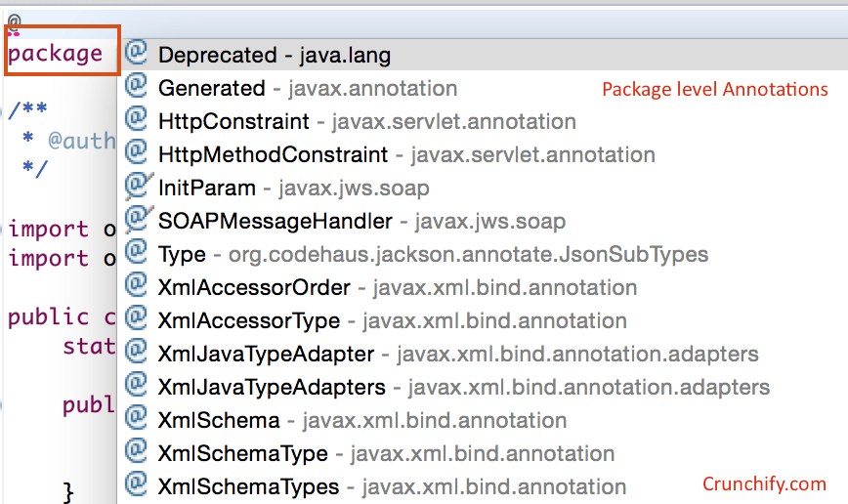Select Deprecated - java.lang suggestion
The image size is (848, 504).
point(274,56)
